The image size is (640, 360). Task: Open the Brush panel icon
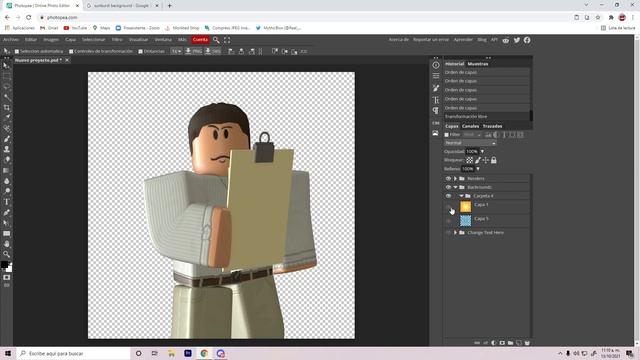tap(436, 88)
